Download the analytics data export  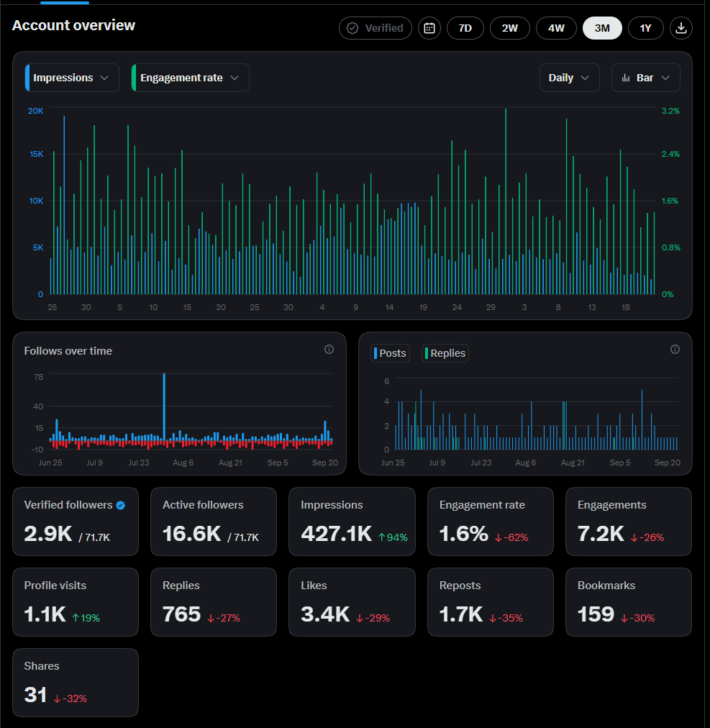pos(681,28)
